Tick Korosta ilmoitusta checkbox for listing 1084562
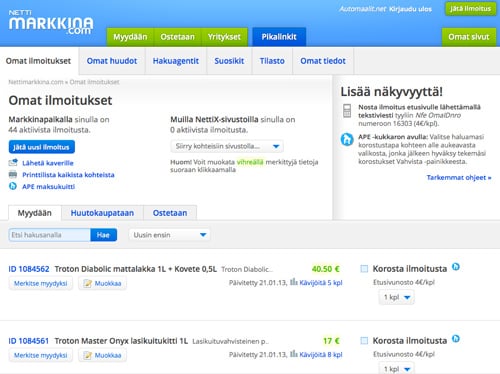500x374 pixels. (x=364, y=269)
